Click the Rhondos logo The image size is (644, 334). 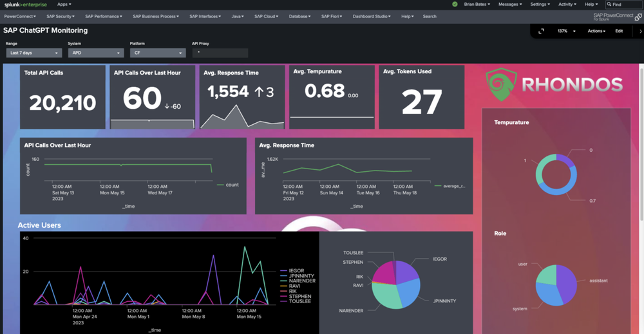coord(554,84)
